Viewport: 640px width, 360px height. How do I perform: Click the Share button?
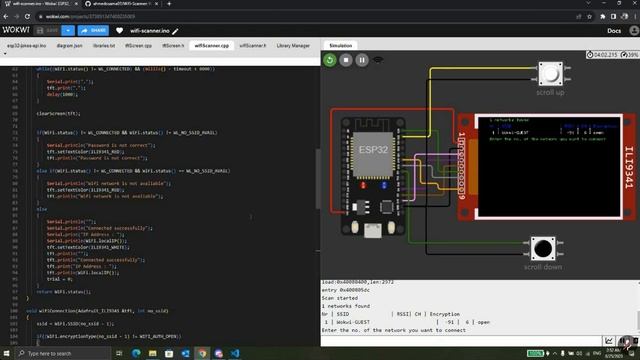tap(93, 31)
